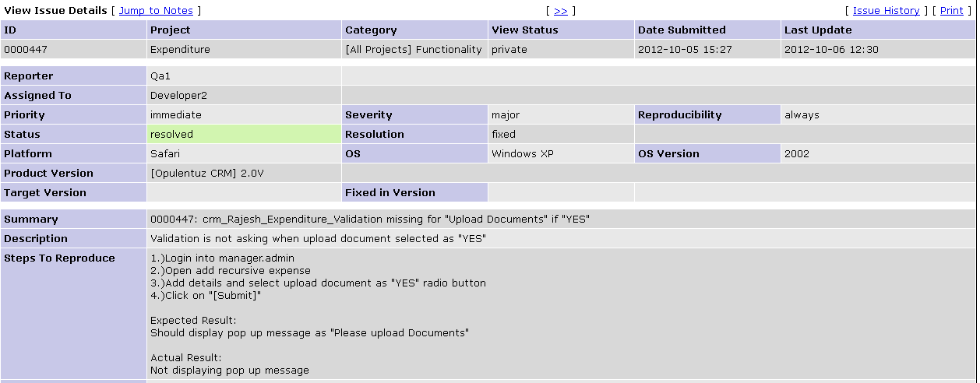Click the Date Submitted value 2012-10-05 15:27

[685, 49]
